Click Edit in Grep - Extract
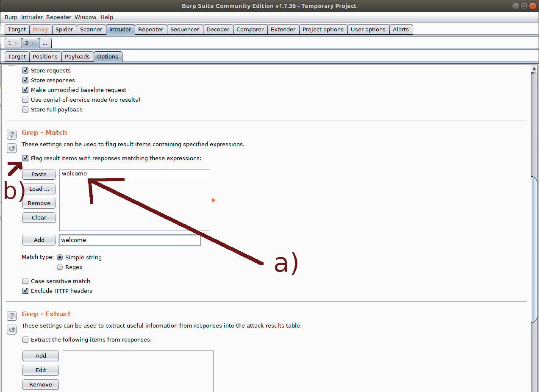The width and height of the screenshot is (539, 392). [41, 370]
